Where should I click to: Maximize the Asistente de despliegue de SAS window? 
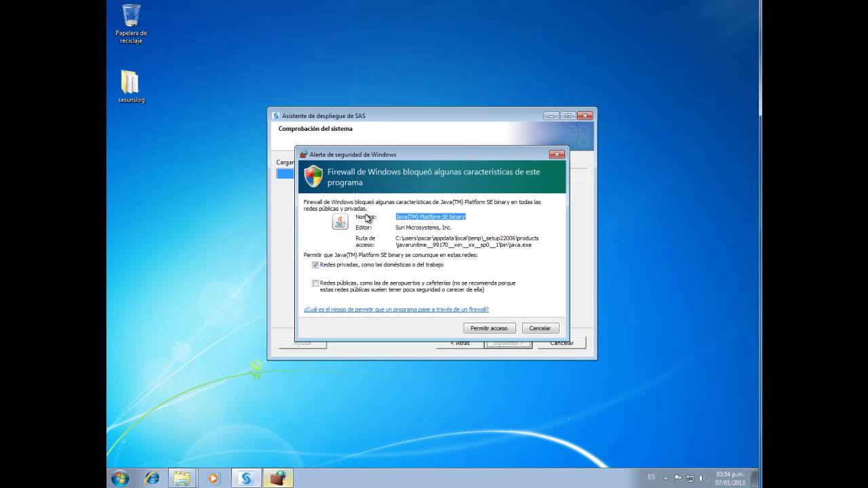click(x=568, y=116)
